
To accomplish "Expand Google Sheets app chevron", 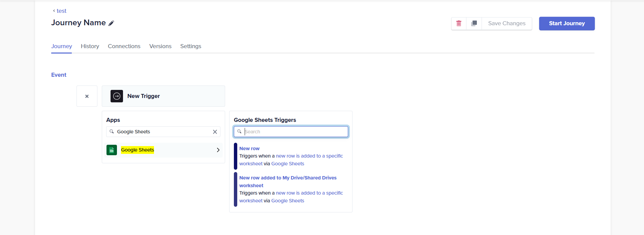I will (x=218, y=150).
